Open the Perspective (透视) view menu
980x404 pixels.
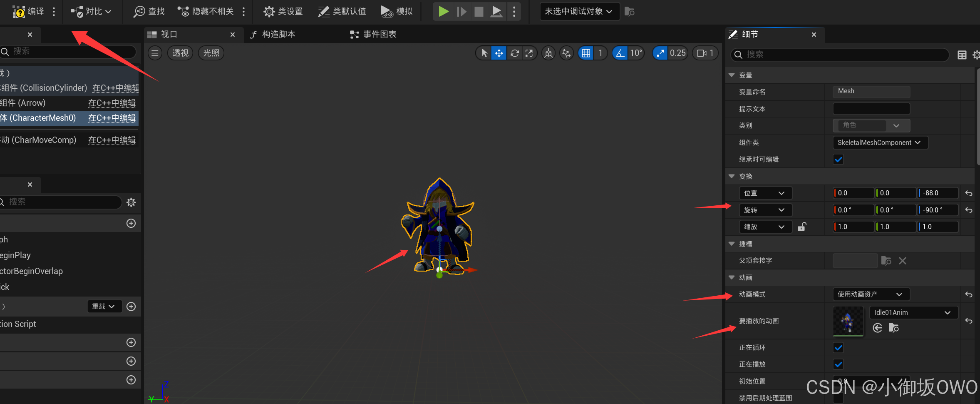point(180,53)
